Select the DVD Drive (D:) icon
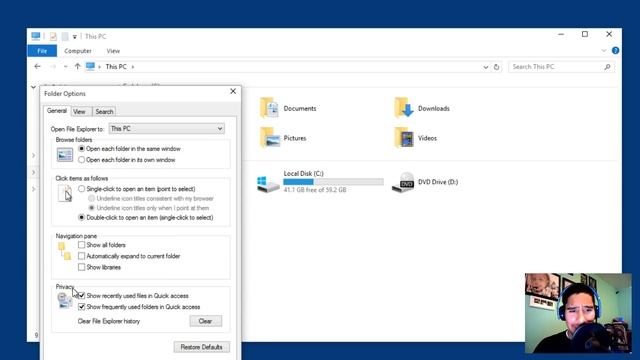Image resolution: width=640 pixels, height=360 pixels. point(403,182)
